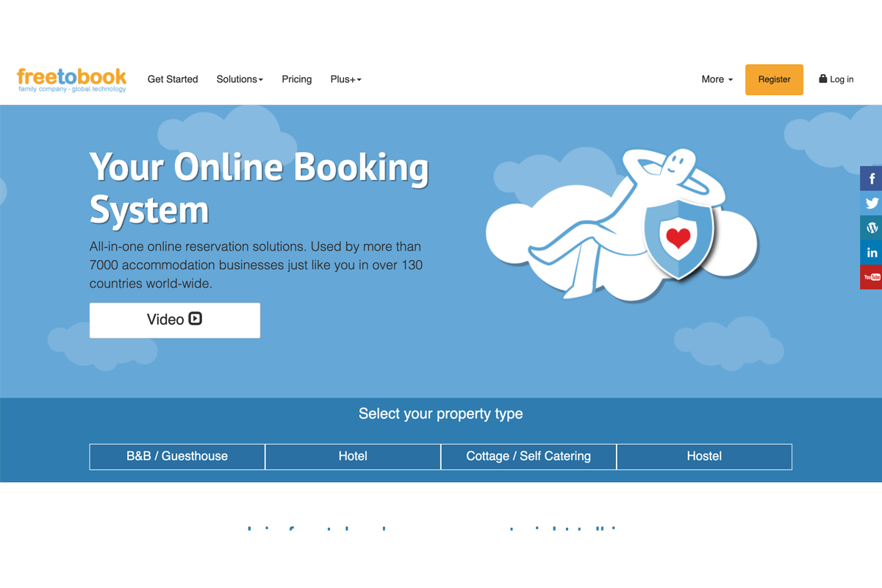
Task: Click the 'All-in-one online reservation solutions' paragraph
Action: point(256,265)
